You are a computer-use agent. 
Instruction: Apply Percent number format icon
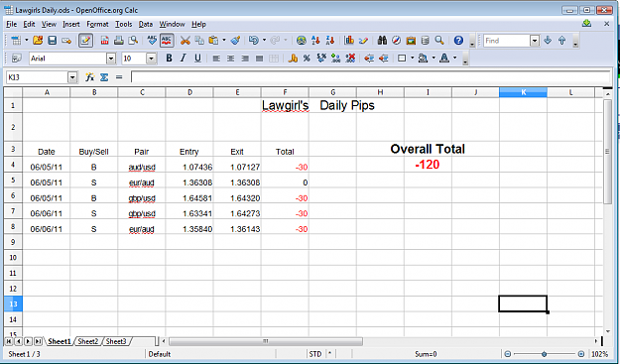[x=307, y=59]
